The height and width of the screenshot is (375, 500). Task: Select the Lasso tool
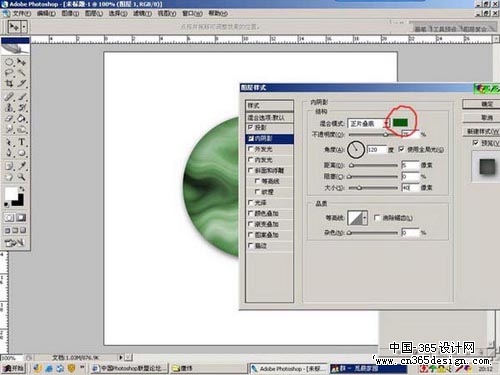(9, 73)
